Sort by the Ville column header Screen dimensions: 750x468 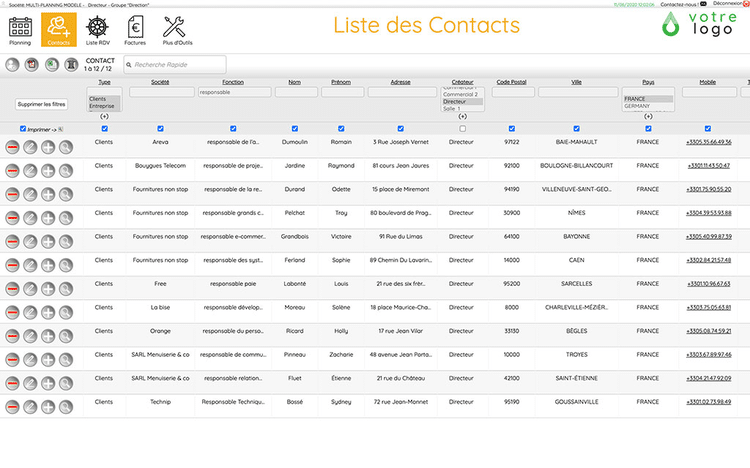pos(576,82)
